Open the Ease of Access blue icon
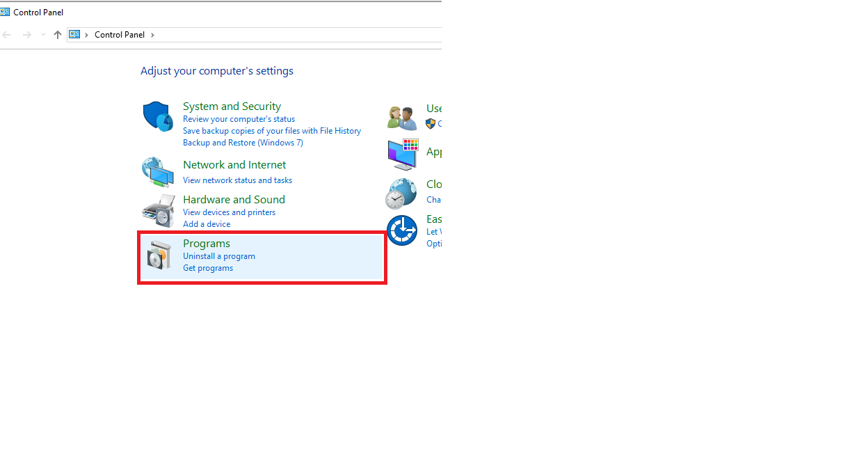The height and width of the screenshot is (472, 868). click(402, 230)
